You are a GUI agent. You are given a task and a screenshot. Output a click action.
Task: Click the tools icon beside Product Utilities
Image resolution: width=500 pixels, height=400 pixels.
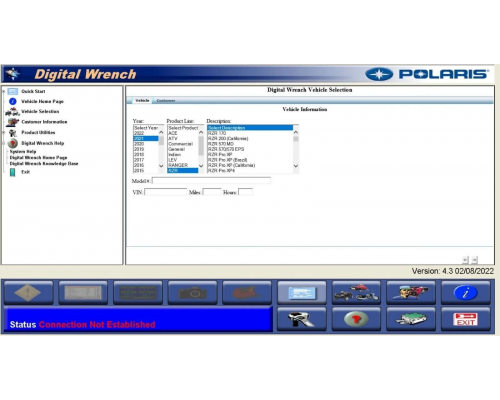tap(13, 133)
